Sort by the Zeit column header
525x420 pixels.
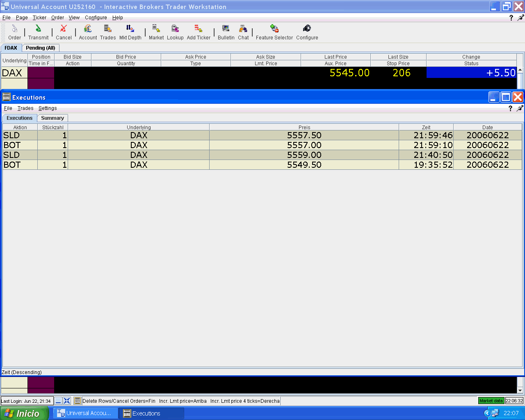[x=426, y=127]
